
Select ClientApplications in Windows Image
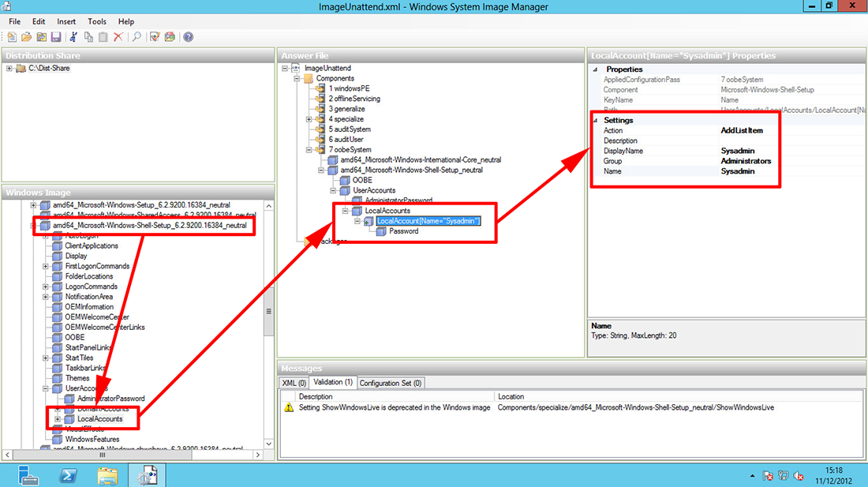(x=92, y=246)
